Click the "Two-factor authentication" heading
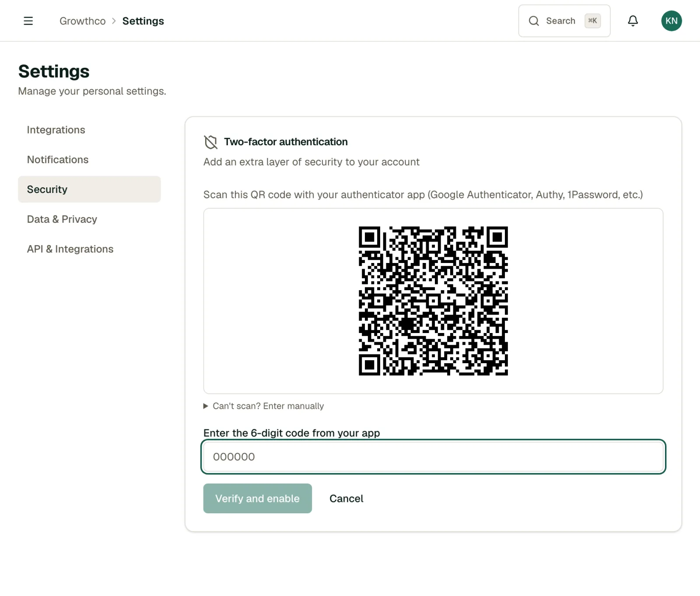 pyautogui.click(x=286, y=142)
